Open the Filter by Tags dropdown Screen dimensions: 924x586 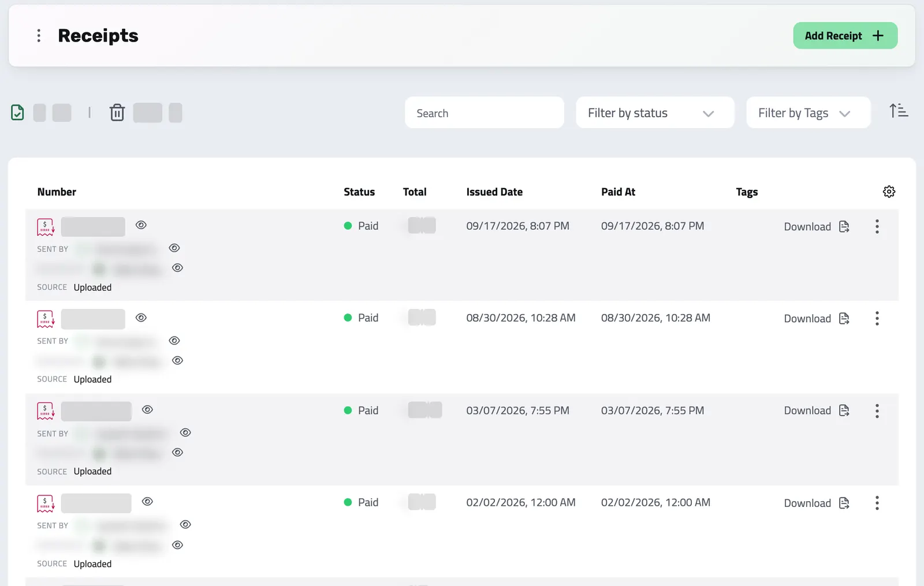(x=808, y=113)
